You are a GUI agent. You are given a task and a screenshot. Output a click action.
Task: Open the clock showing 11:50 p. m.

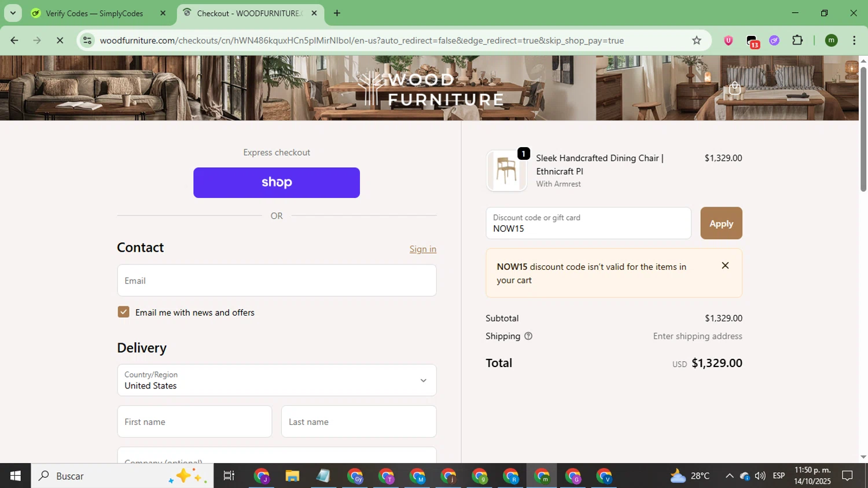tap(812, 476)
